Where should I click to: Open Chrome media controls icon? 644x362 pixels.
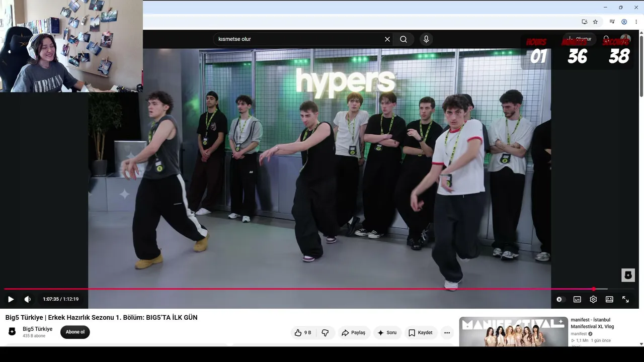[612, 22]
